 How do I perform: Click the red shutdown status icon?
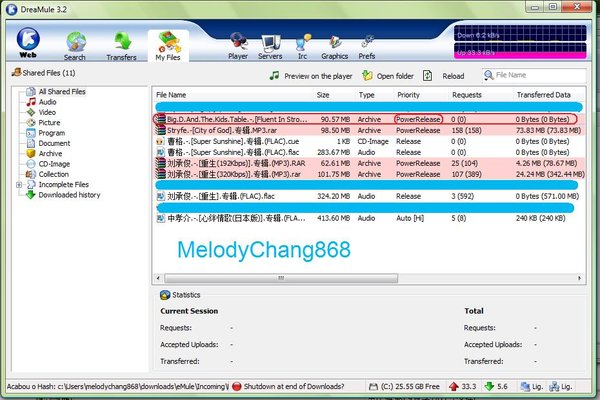point(237,387)
